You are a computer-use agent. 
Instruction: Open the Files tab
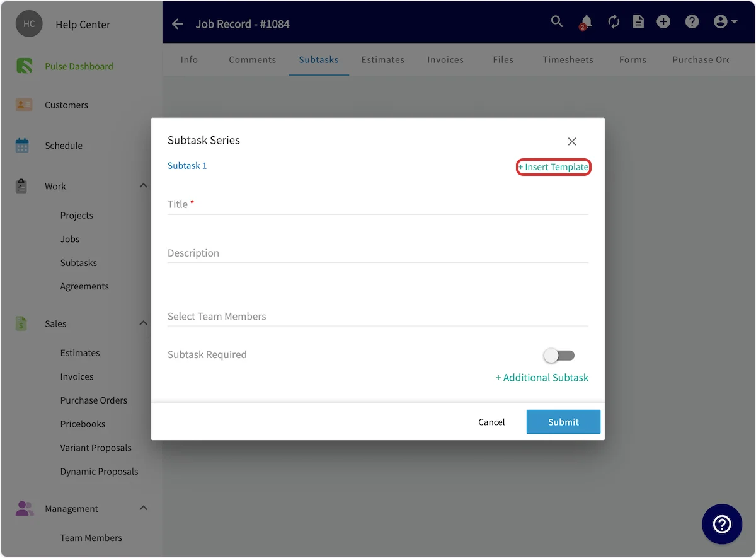point(503,60)
